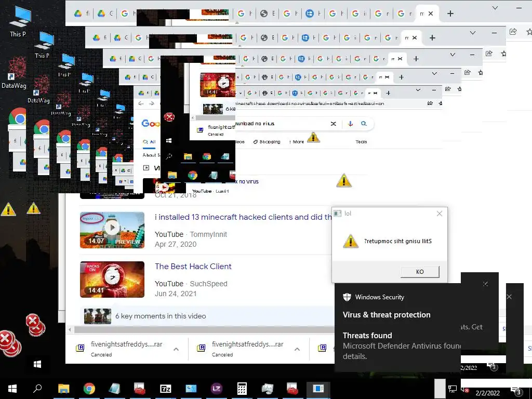Open the Virus & threat protection notification
The height and width of the screenshot is (399, 532).
(387, 315)
